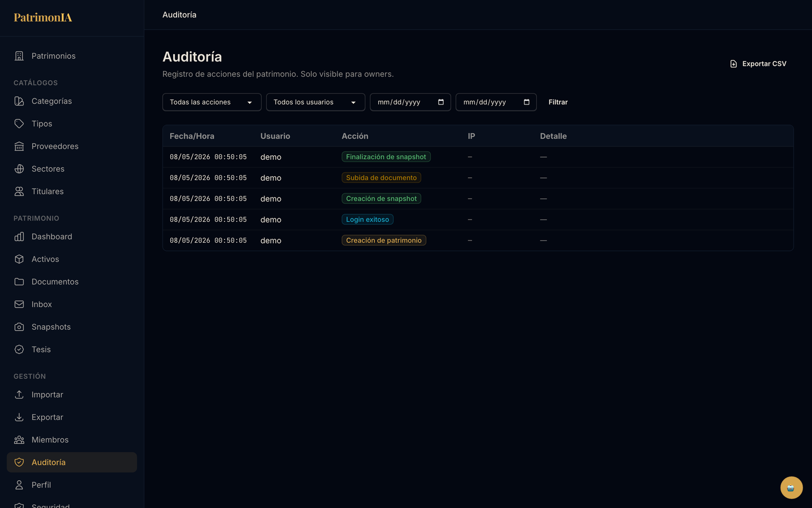The image size is (812, 508).
Task: Open the second date field's calendar picker
Action: click(x=527, y=102)
